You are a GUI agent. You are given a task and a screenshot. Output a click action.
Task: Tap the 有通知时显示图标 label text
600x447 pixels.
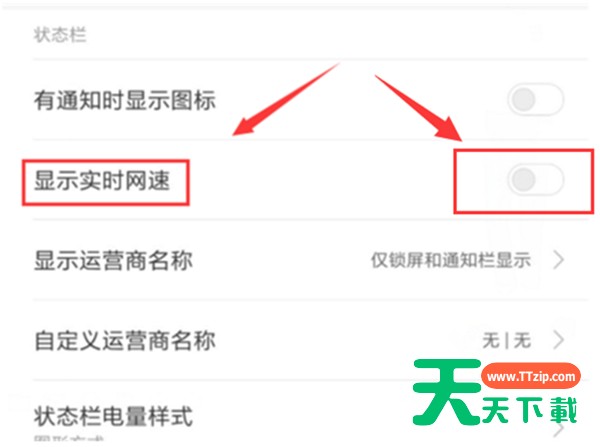click(125, 100)
